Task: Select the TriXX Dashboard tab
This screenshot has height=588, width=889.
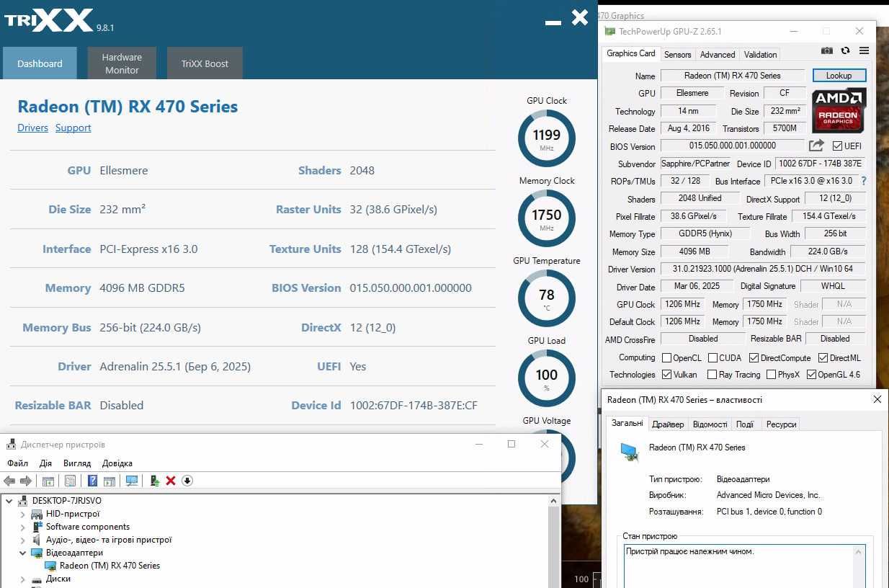Action: tap(40, 63)
